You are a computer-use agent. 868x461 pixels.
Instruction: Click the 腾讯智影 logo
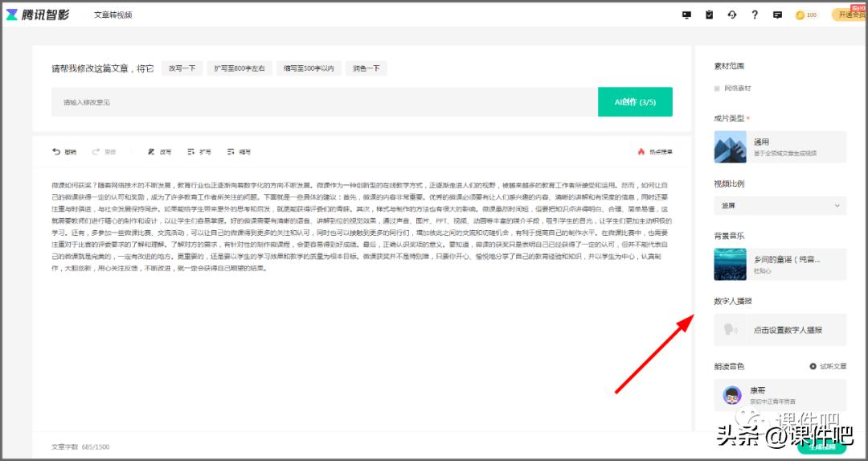pos(38,15)
